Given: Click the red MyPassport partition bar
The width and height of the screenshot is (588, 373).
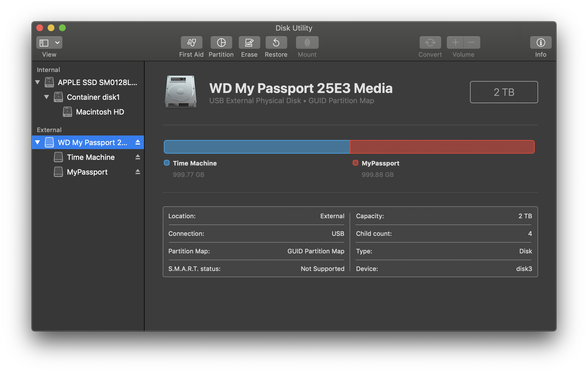Looking at the screenshot, I should click(x=442, y=147).
